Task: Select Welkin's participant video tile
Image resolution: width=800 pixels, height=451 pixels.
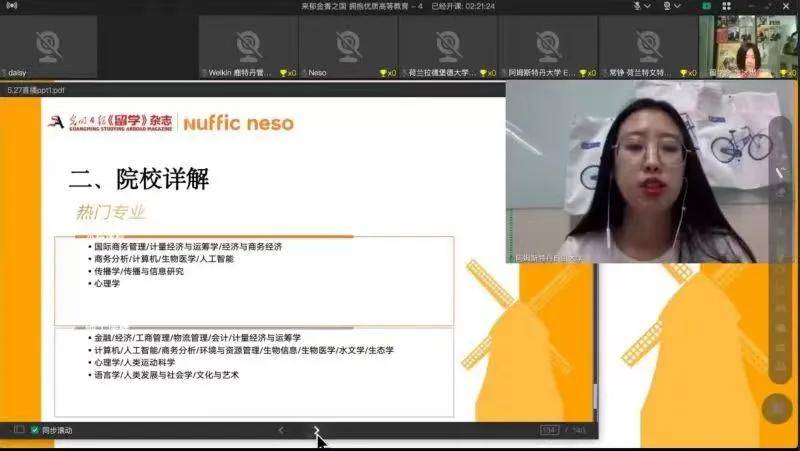Action: coord(248,46)
